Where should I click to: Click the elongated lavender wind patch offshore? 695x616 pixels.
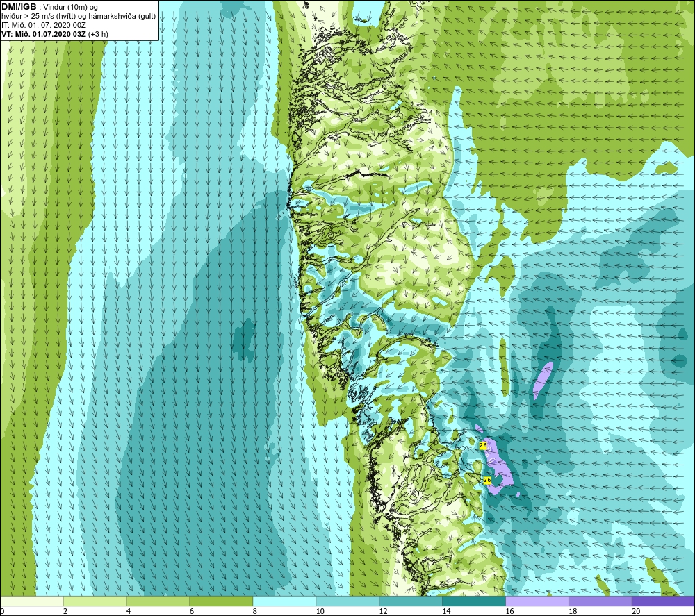pyautogui.click(x=543, y=381)
